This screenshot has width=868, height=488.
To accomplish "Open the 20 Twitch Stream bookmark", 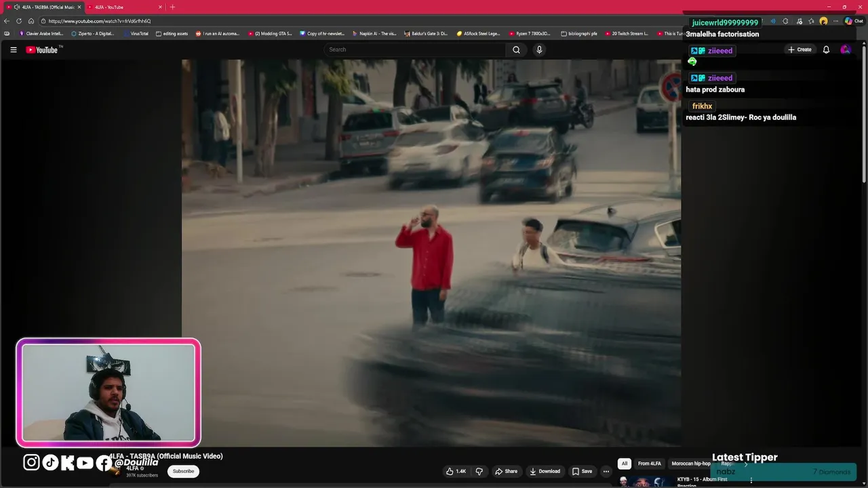I will (x=627, y=33).
